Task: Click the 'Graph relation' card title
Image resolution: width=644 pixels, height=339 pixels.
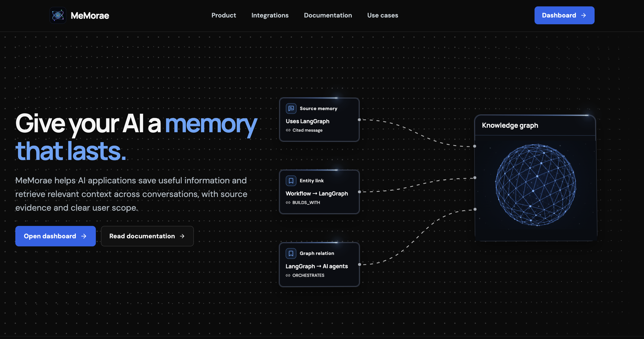Action: (317, 253)
